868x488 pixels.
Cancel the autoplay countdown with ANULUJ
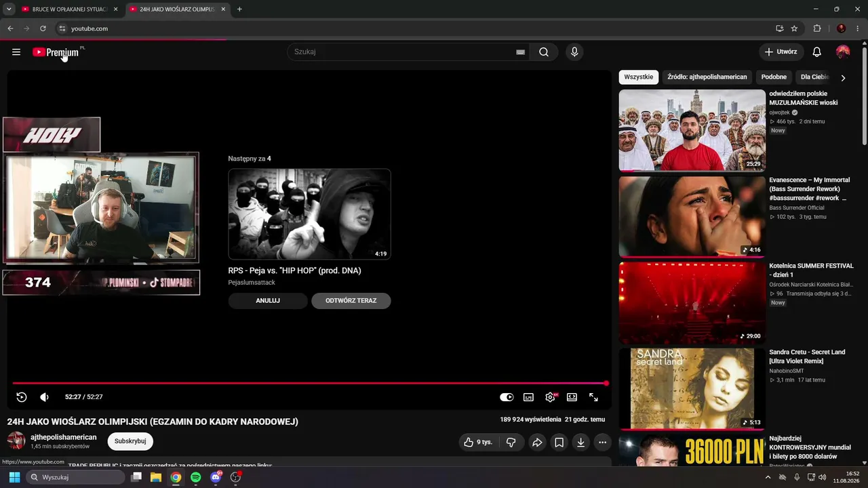[x=268, y=301]
